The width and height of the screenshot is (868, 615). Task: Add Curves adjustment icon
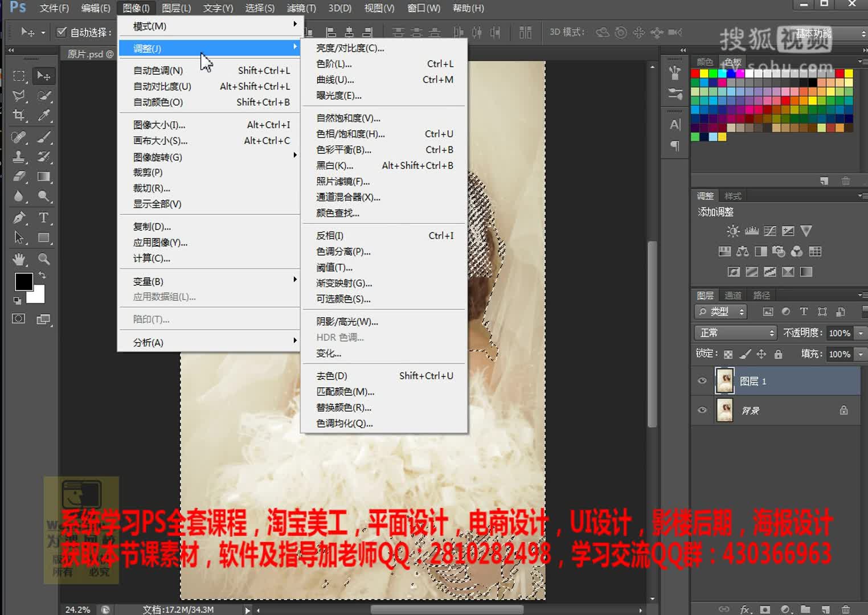click(770, 231)
